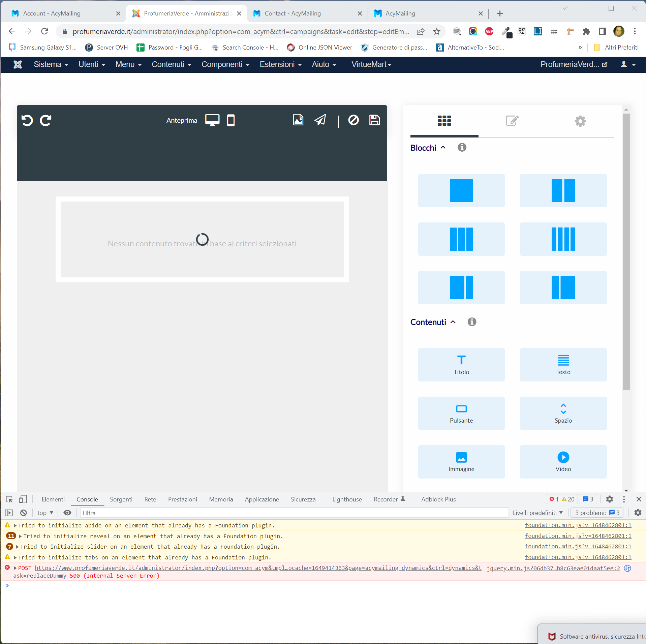The image size is (646, 644).
Task: Toggle device toolbar in DevTools
Action: (x=23, y=499)
